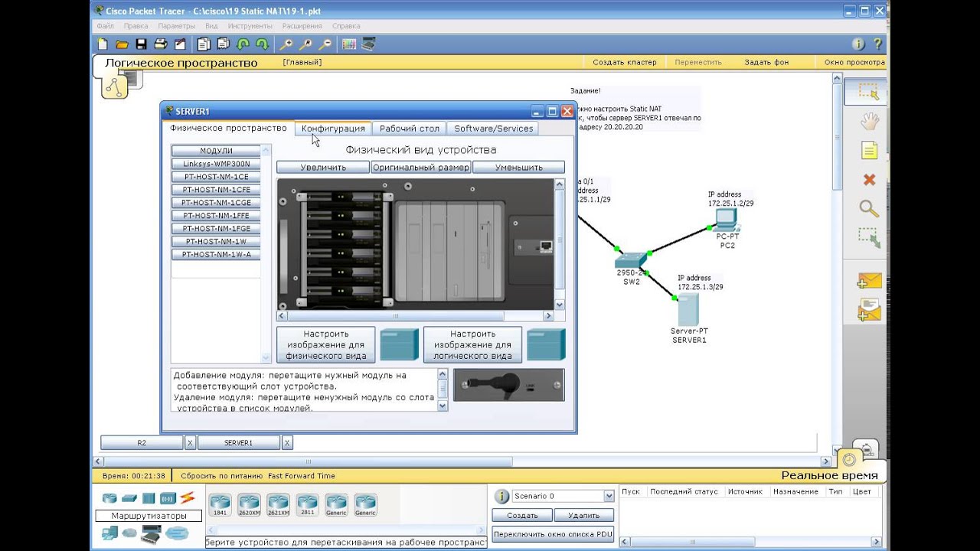This screenshot has height=551, width=980.
Task: Select the Connections lightning bolt icon
Action: coord(188,498)
